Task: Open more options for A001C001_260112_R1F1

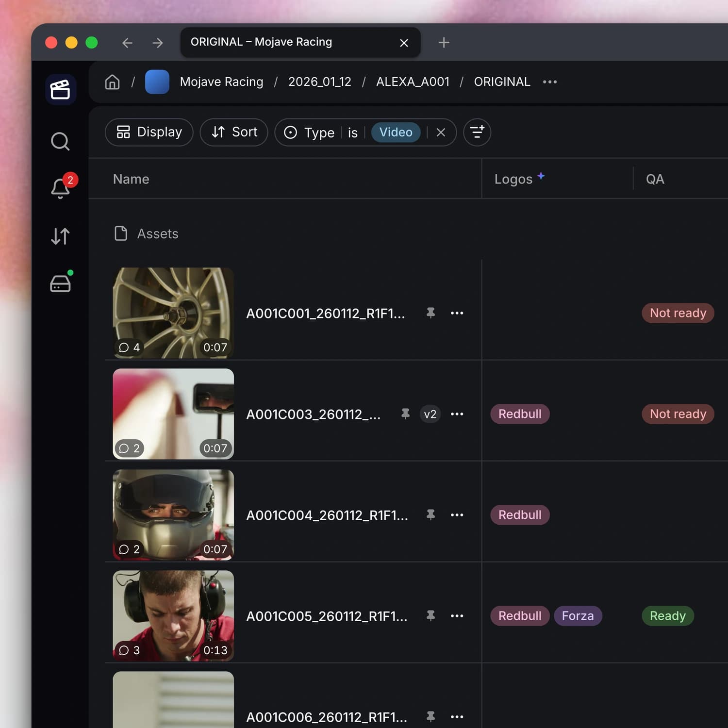Action: pos(457,313)
